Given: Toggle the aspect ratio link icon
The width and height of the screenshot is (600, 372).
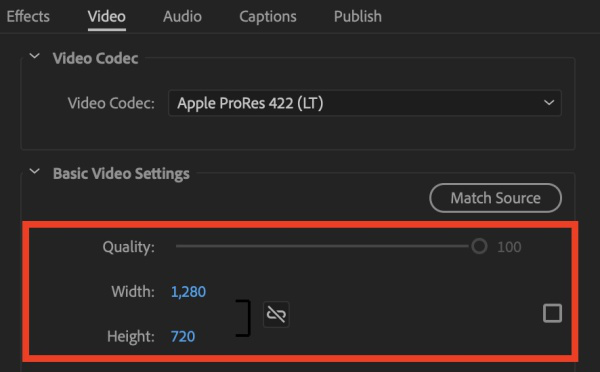Looking at the screenshot, I should tap(276, 315).
